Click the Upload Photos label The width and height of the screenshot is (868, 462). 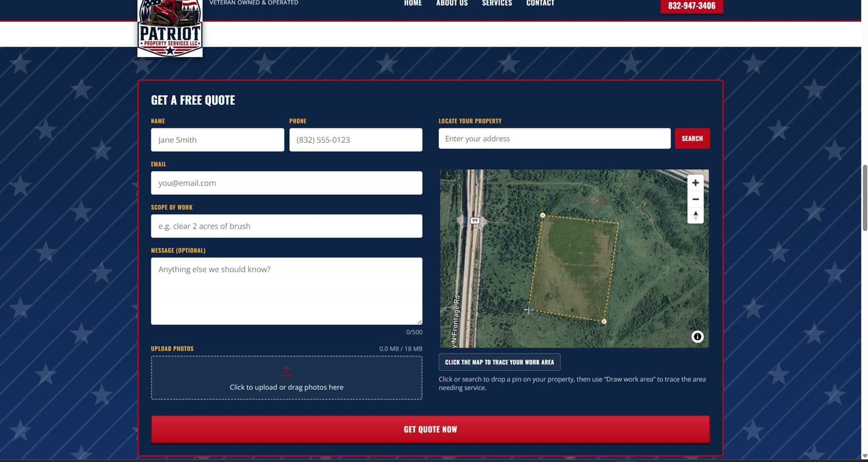pos(172,349)
